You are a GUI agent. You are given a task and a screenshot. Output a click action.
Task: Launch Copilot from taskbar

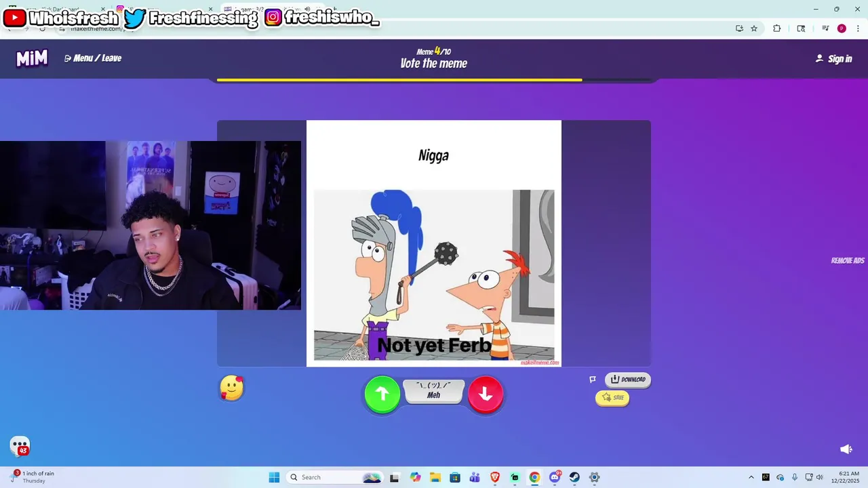click(x=415, y=477)
